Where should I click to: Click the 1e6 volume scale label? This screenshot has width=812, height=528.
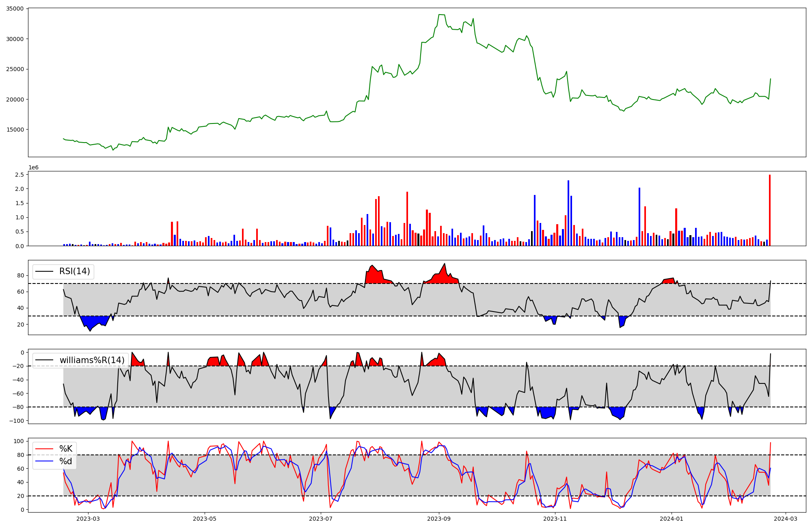coord(33,167)
